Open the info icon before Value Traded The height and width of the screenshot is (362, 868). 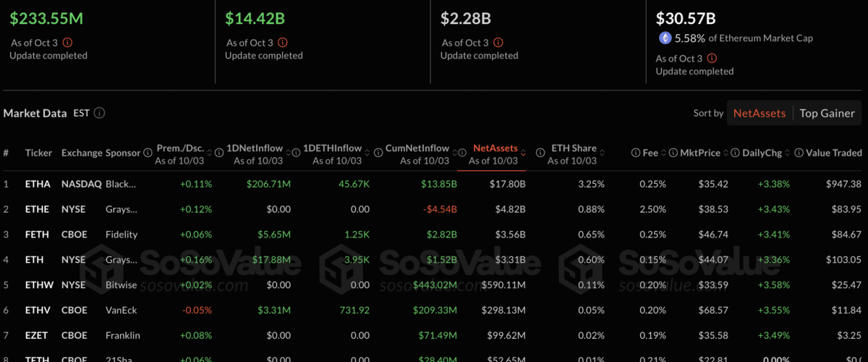pyautogui.click(x=799, y=153)
